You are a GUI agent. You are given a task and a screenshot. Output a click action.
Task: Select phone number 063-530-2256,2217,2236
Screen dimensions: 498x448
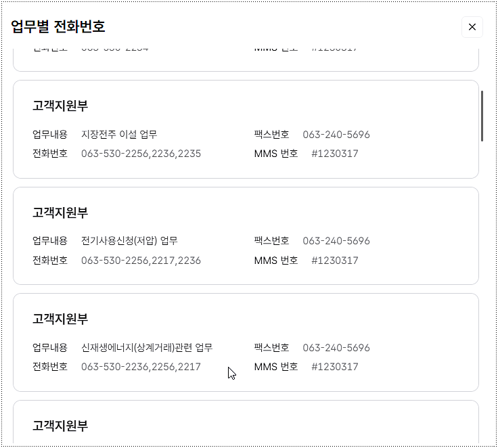141,261
